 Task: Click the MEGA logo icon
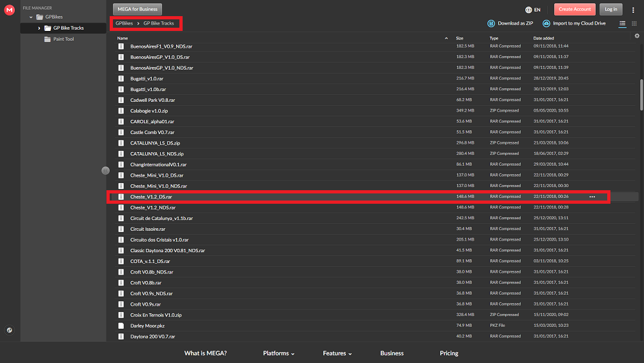(x=9, y=10)
